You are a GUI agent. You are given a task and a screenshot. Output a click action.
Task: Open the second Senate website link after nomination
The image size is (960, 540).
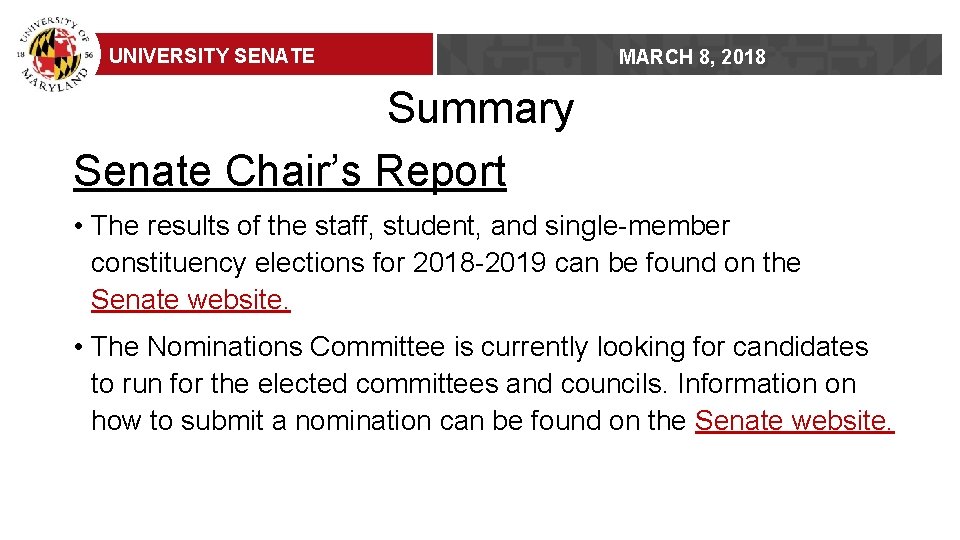tap(794, 421)
